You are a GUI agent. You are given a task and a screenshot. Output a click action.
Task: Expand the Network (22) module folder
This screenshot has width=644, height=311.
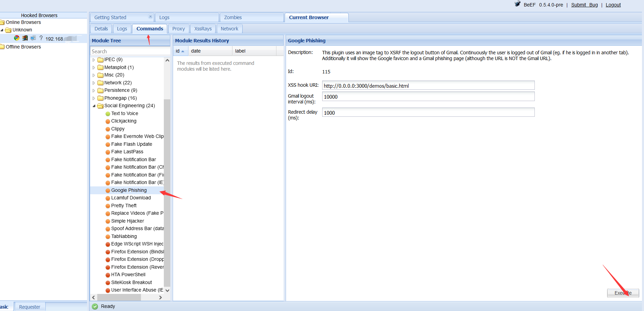[x=94, y=83]
